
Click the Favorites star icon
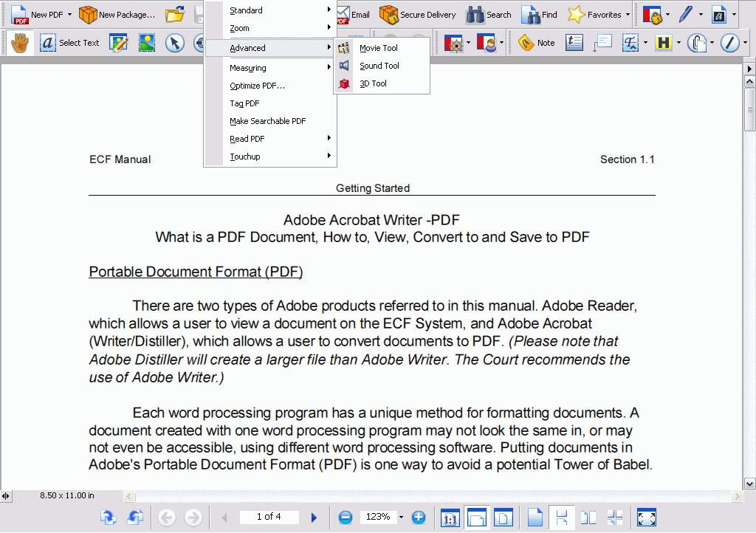[x=576, y=15]
